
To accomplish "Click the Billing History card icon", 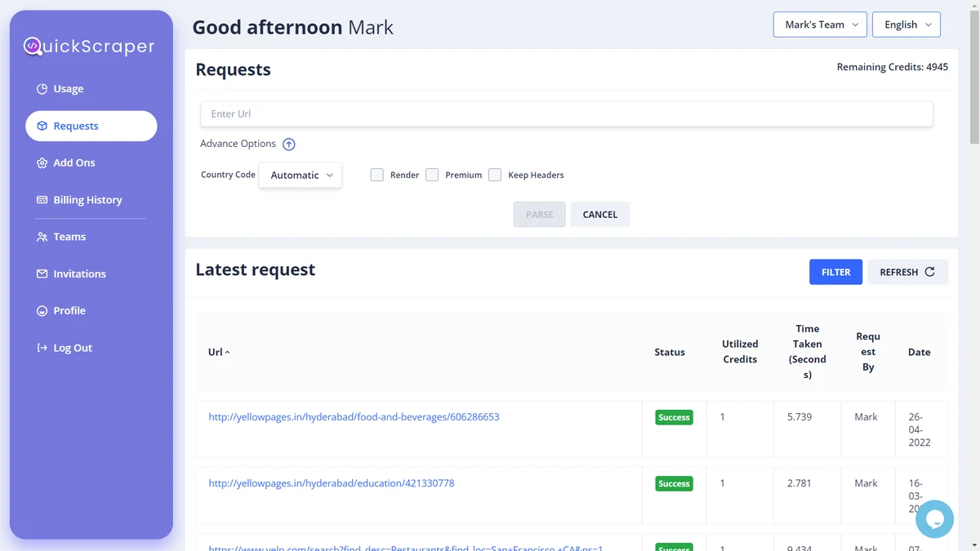I will 42,200.
